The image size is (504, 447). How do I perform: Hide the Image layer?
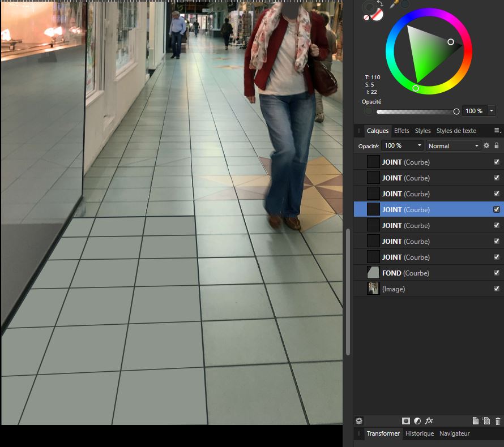click(497, 289)
